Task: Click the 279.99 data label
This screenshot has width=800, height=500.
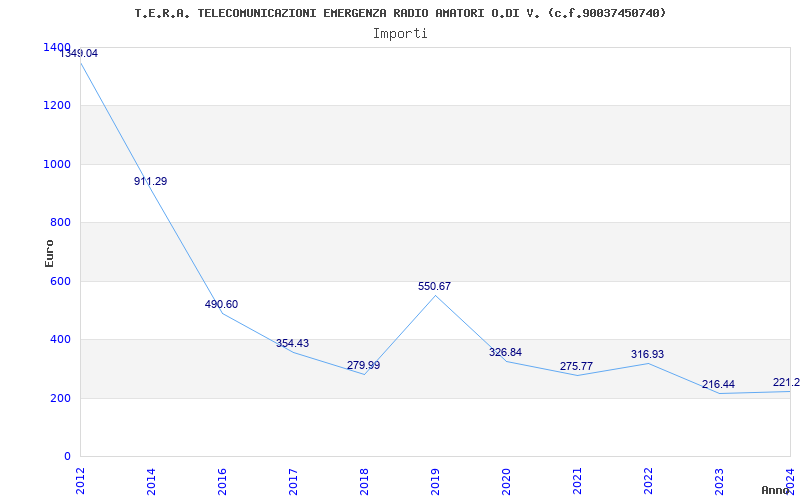Action: coord(363,365)
